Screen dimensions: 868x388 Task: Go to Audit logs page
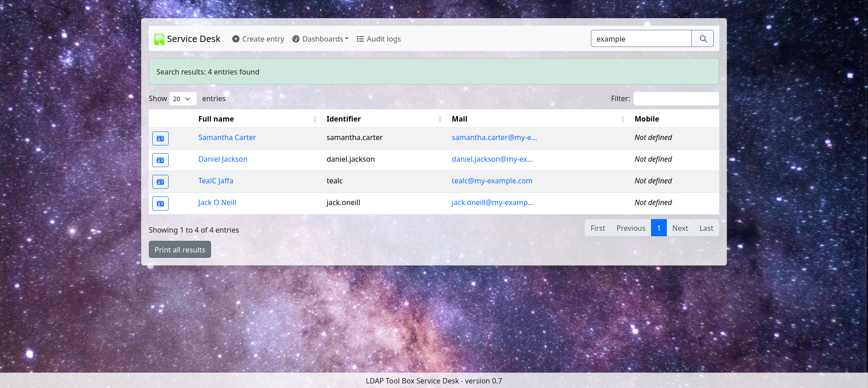(378, 39)
